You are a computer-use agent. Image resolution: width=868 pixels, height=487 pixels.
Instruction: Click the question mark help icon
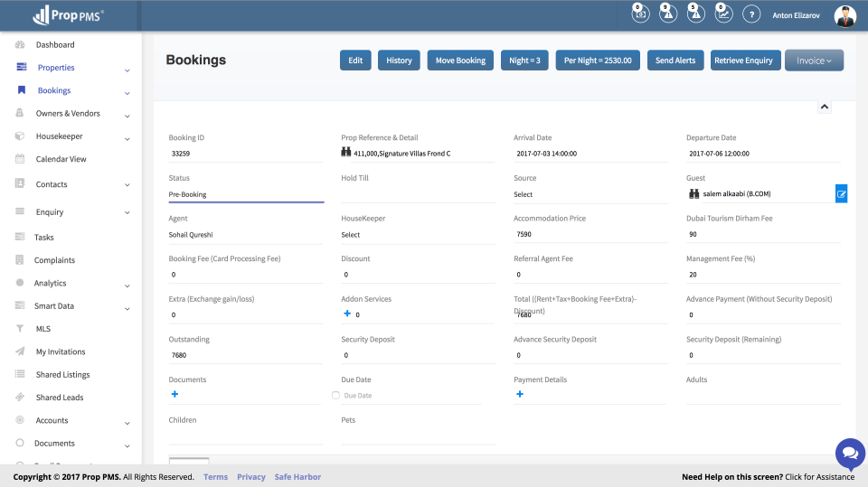click(751, 14)
